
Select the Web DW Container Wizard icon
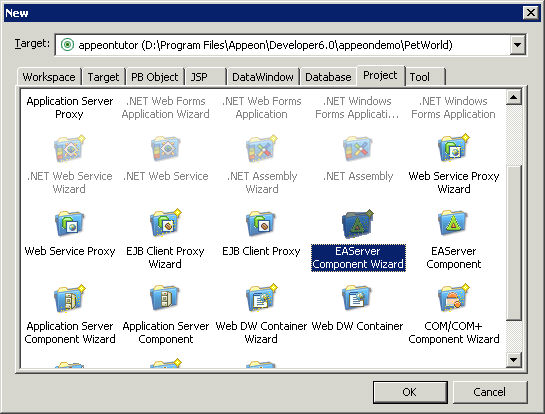pos(261,298)
